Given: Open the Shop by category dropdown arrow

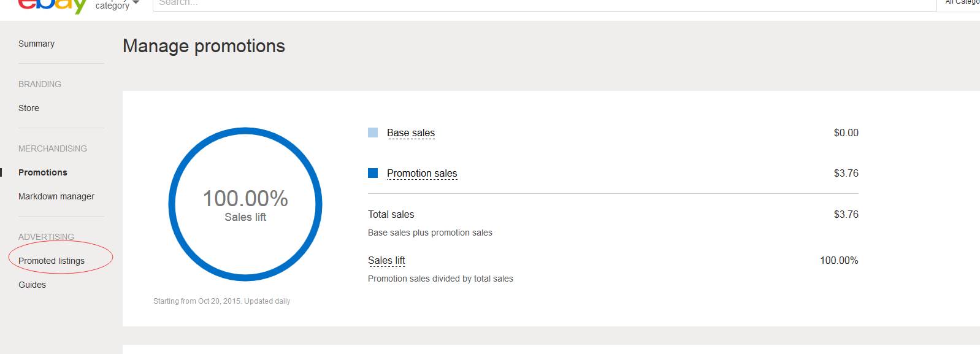Looking at the screenshot, I should [x=136, y=3].
